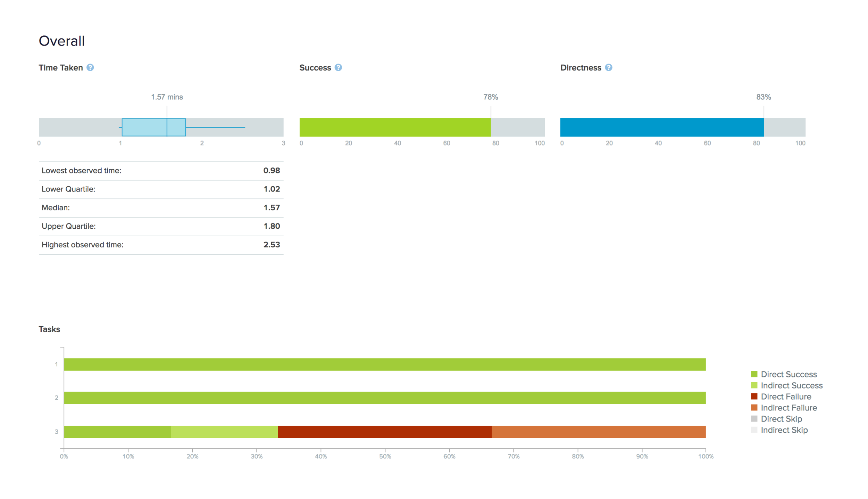Viewport: 868px width, 499px height.
Task: Toggle the Direct Failure legend label
Action: (x=786, y=396)
